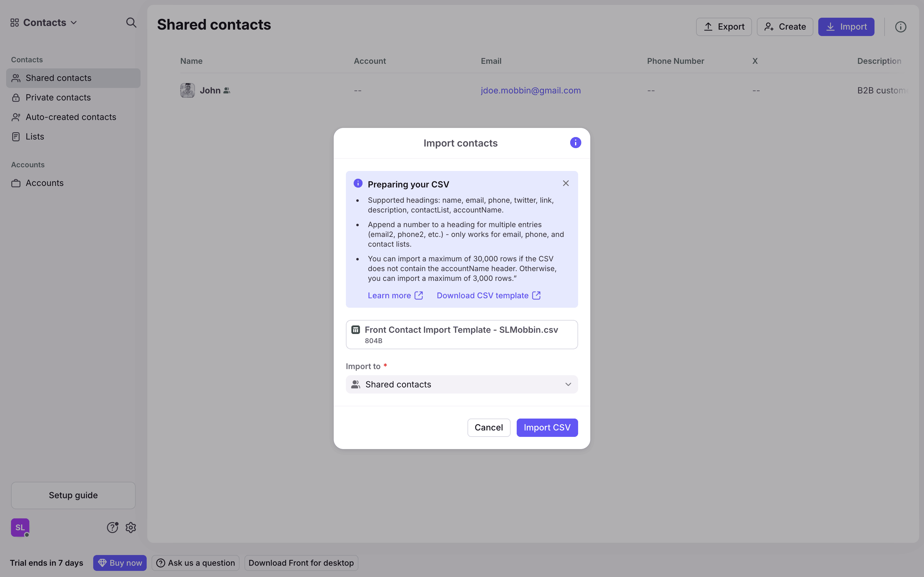Screen dimensions: 924x577
Task: Open the settings gear icon
Action: click(130, 528)
